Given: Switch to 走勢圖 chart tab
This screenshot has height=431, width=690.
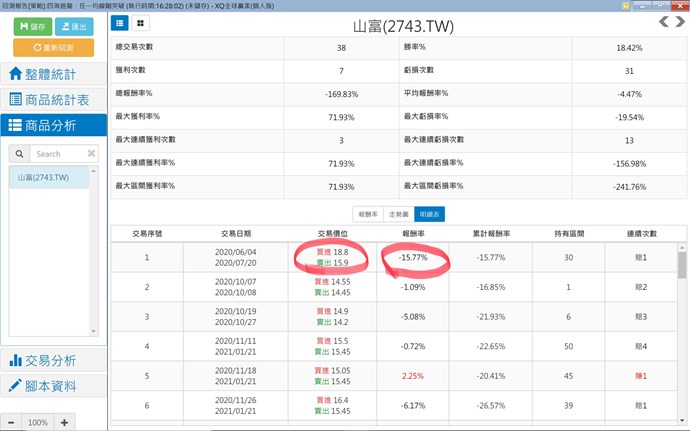Looking at the screenshot, I should click(399, 214).
